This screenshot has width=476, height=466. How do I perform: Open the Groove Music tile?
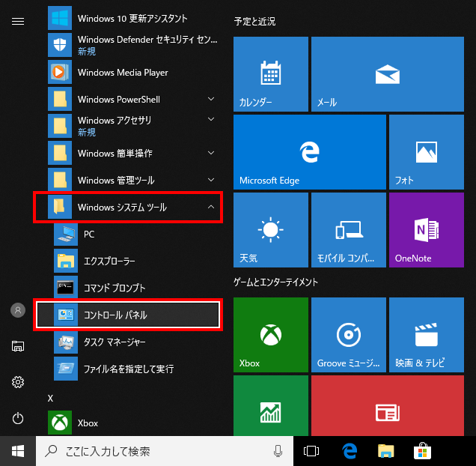tap(348, 334)
